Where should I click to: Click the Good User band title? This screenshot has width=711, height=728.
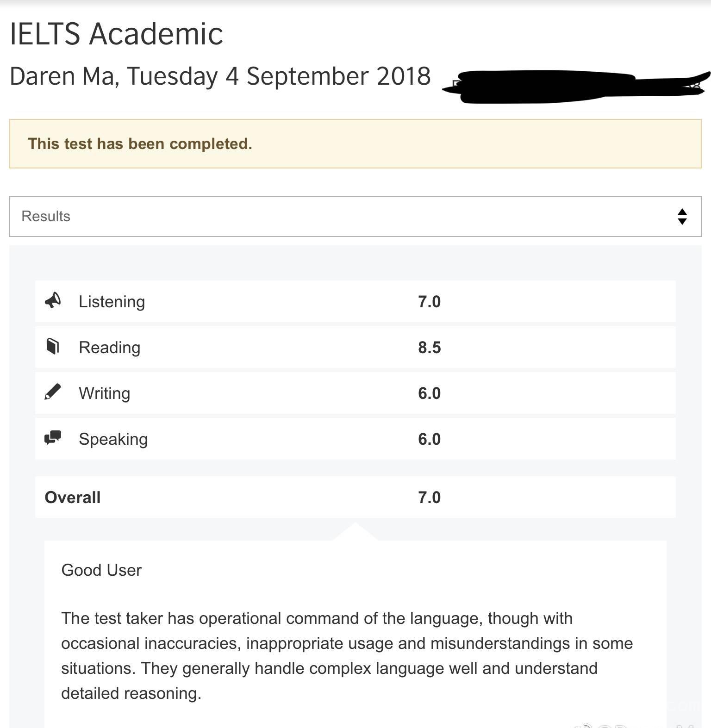101,570
